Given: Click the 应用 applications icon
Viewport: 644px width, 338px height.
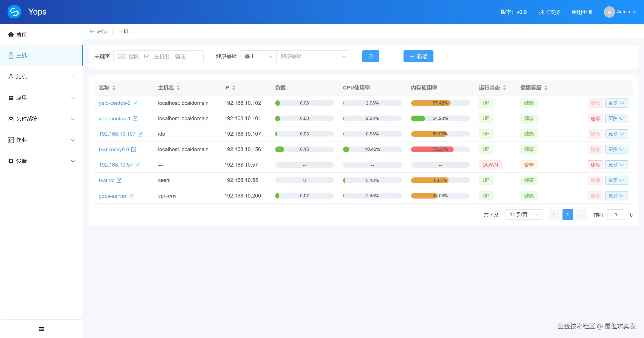Looking at the screenshot, I should pyautogui.click(x=11, y=98).
